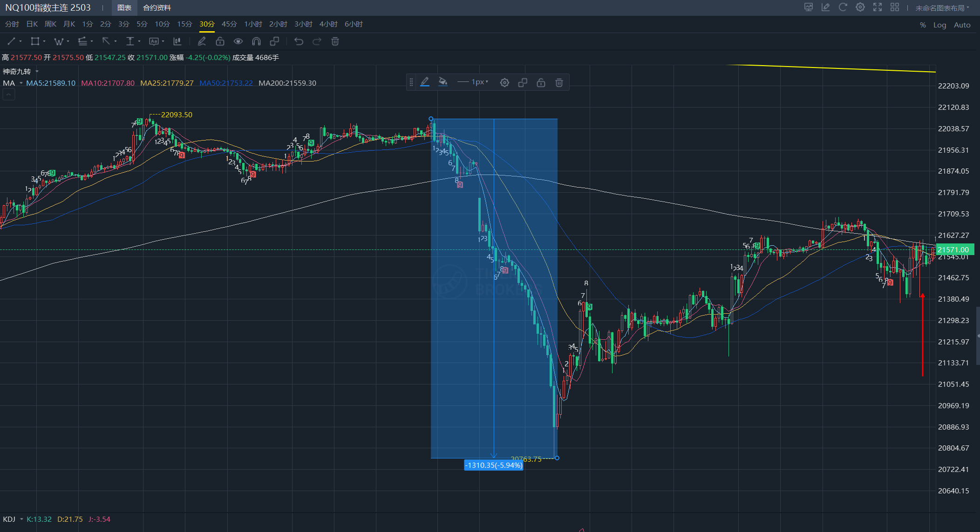
Task: Delete all drawings with the trash icon
Action: coord(335,41)
